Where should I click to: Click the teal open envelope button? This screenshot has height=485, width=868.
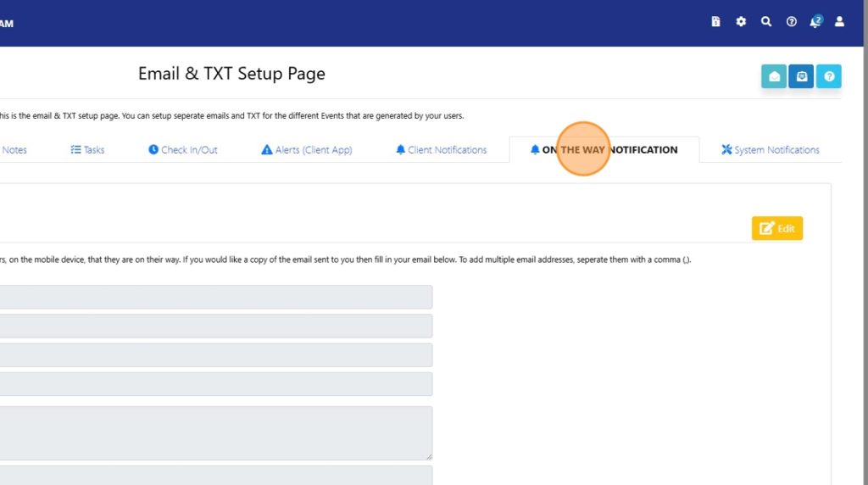(x=774, y=76)
